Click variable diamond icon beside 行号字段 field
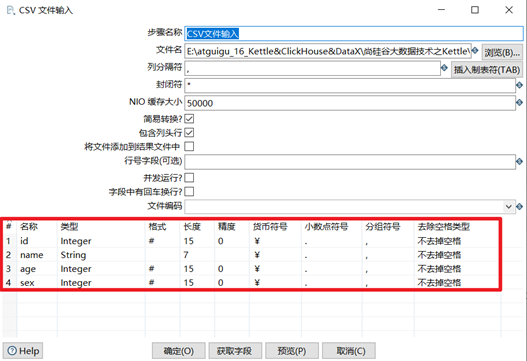Screen dimensions: 527x361 click(519, 162)
